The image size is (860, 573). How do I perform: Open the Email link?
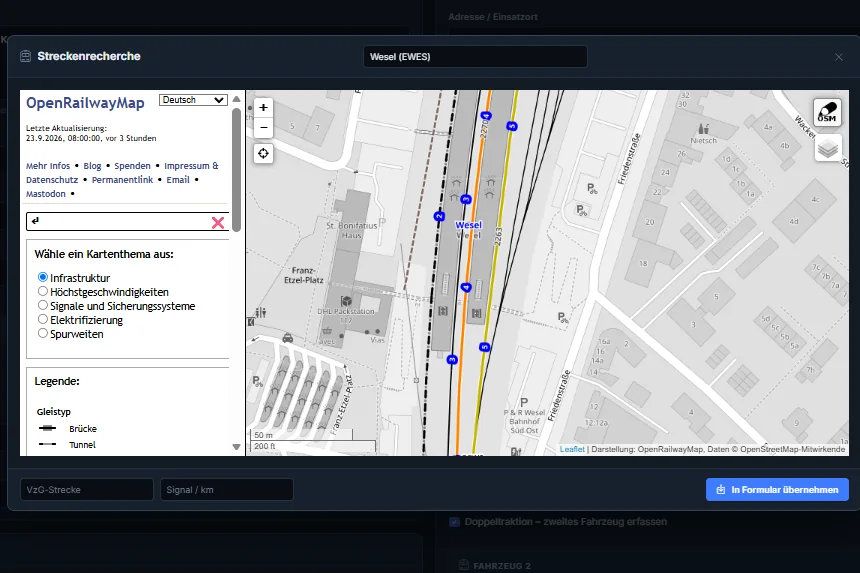tap(178, 180)
